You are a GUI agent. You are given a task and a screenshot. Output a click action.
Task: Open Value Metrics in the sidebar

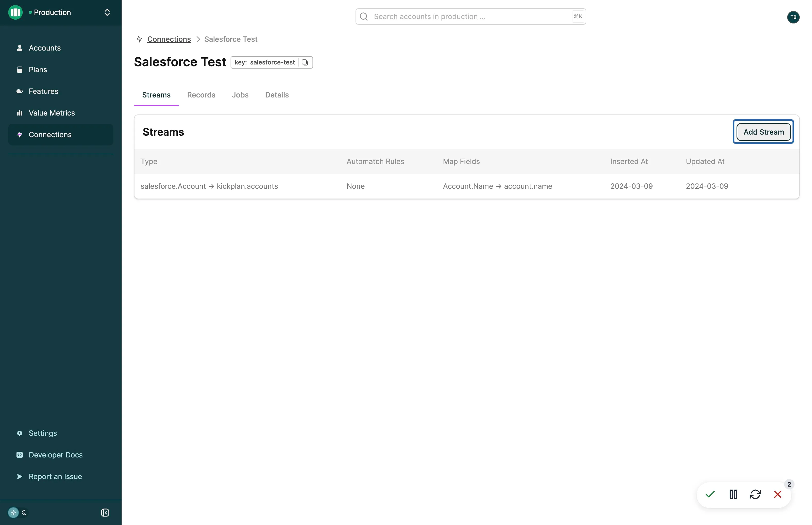point(61,113)
